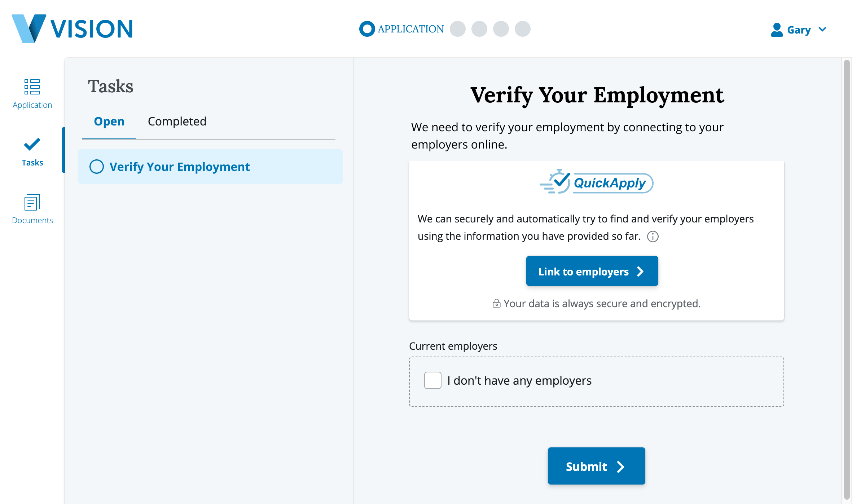852x504 pixels.
Task: Select the Tasks checkmark icon
Action: click(x=32, y=145)
